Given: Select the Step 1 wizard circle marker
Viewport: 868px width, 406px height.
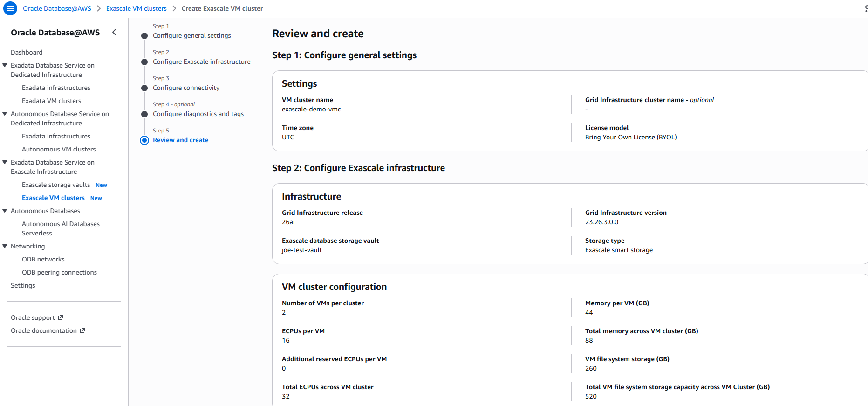Looking at the screenshot, I should click(x=144, y=36).
